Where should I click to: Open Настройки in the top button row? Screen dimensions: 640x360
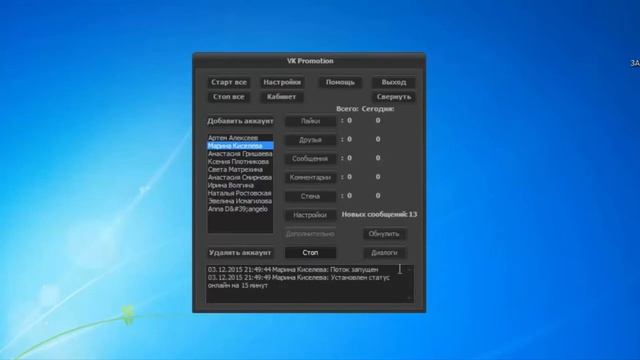(282, 82)
